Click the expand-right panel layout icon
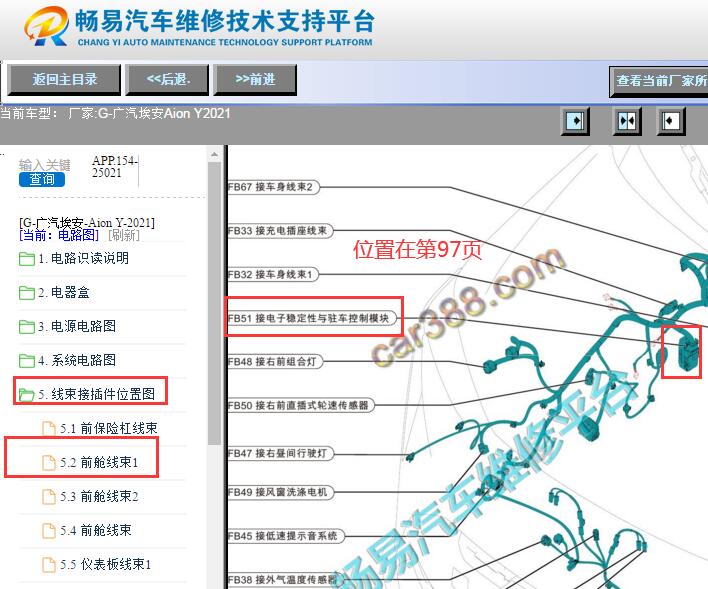 tap(671, 121)
